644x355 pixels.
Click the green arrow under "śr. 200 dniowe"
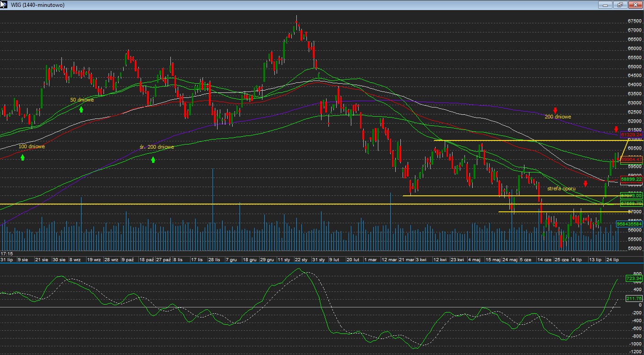153,159
